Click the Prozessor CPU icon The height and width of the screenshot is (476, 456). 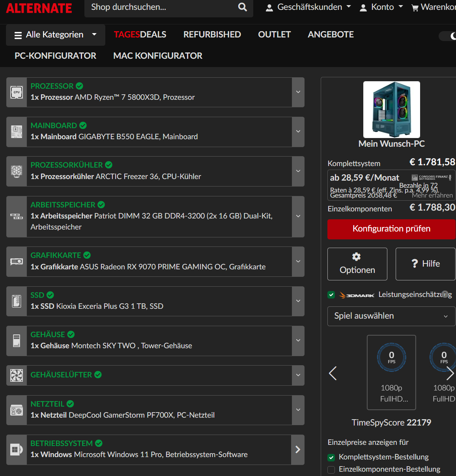point(17,92)
